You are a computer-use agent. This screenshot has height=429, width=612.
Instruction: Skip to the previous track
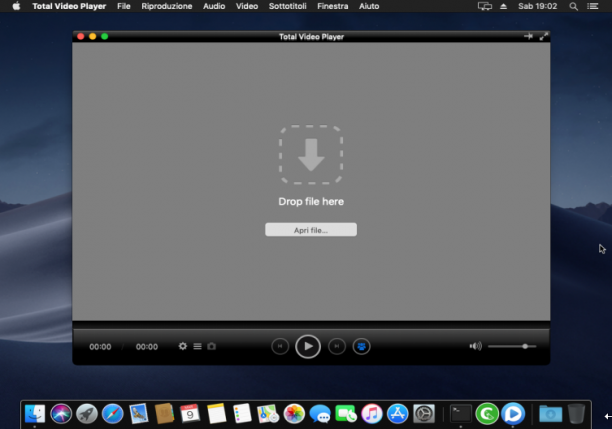[280, 346]
